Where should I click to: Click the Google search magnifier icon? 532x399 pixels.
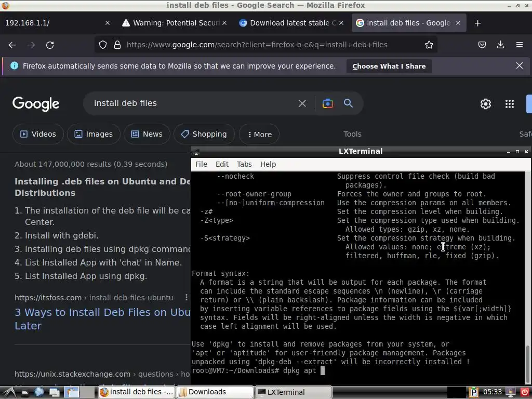[x=348, y=103]
